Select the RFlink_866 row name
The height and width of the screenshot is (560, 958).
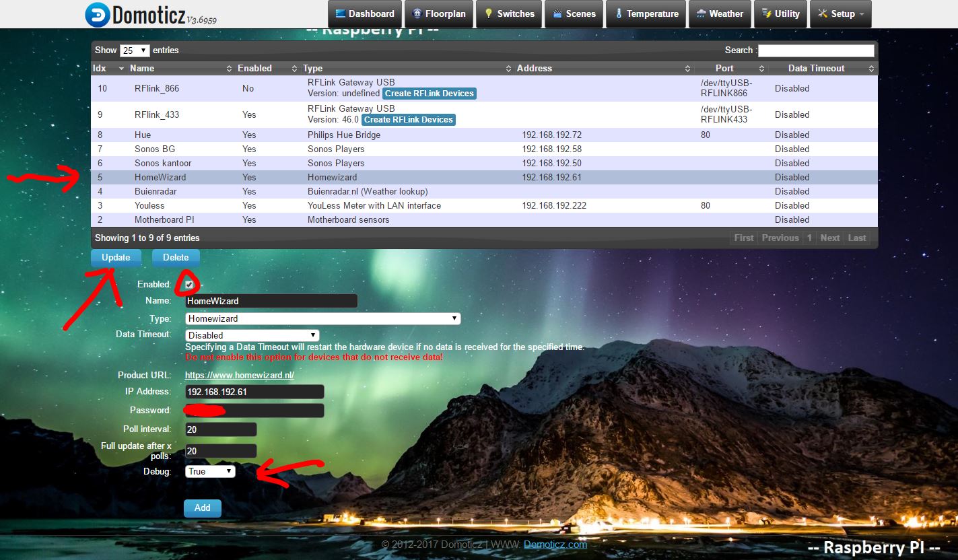click(157, 88)
